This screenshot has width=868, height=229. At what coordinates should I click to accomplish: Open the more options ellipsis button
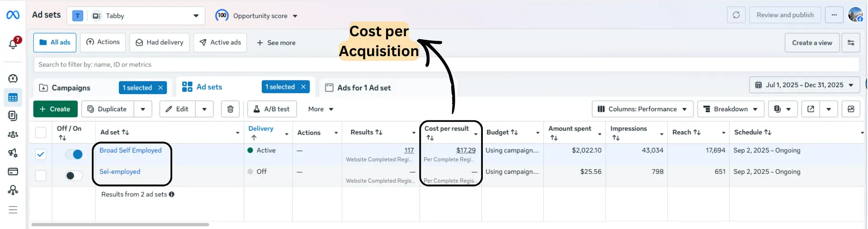coord(834,15)
